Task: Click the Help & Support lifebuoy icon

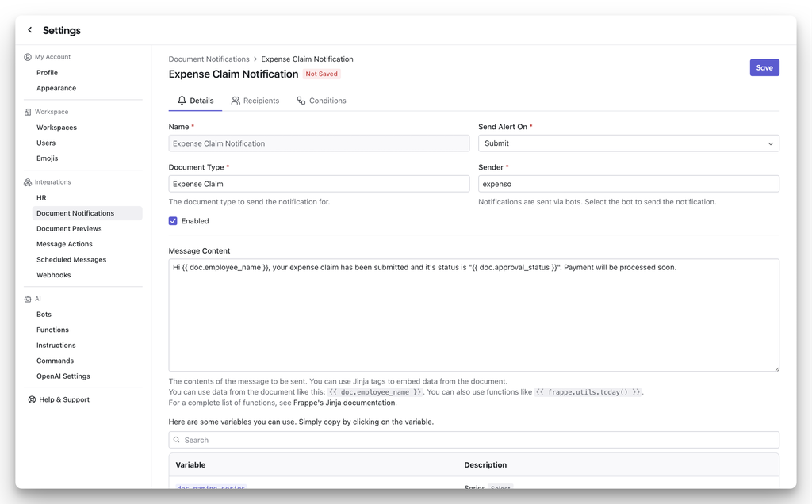Action: [x=32, y=399]
